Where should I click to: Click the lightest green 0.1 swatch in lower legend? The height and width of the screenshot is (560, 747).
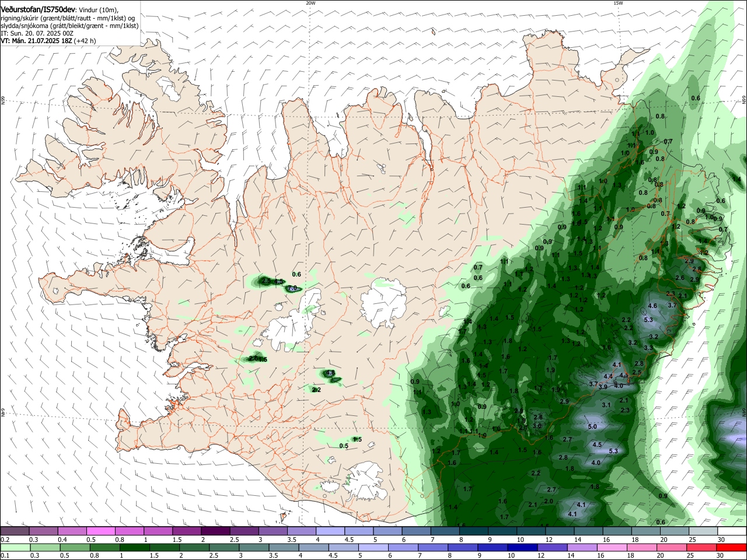[x=15, y=547]
